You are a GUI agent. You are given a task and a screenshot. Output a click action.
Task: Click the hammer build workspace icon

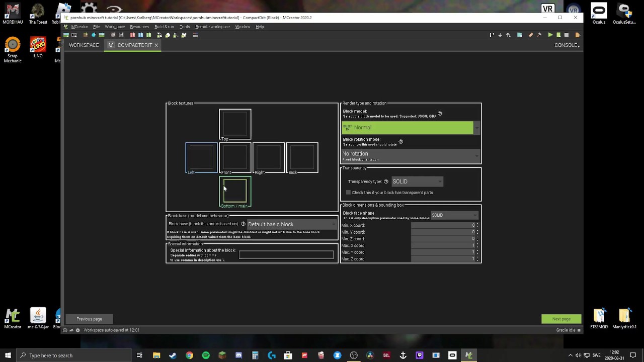click(539, 35)
